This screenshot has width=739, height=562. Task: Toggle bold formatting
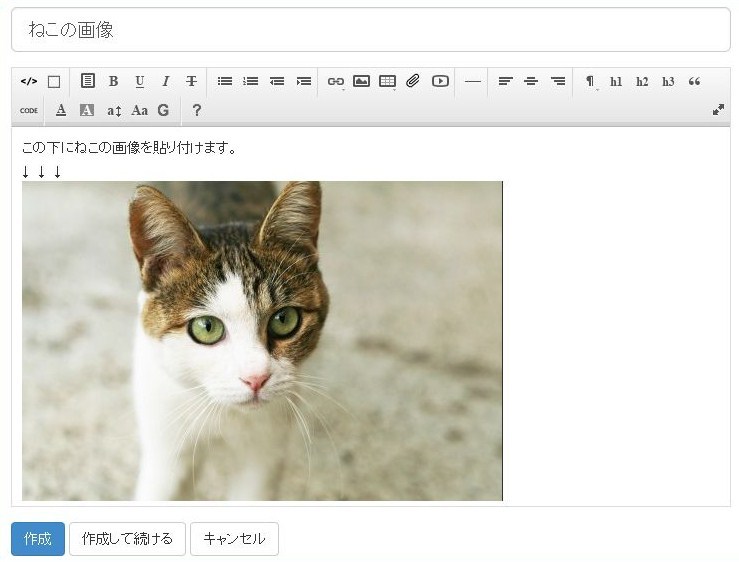click(113, 82)
